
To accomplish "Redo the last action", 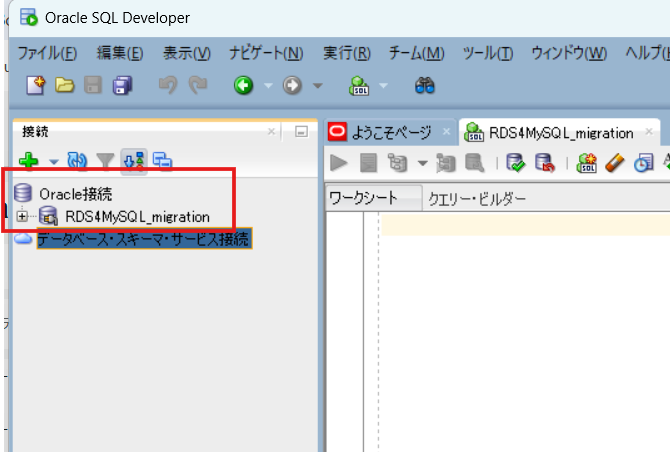I will pyautogui.click(x=198, y=85).
